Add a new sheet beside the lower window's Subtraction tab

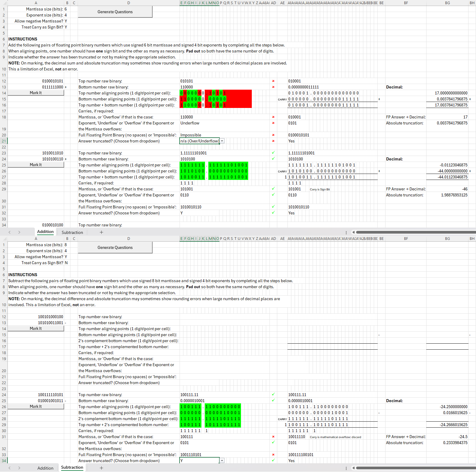pos(101,468)
